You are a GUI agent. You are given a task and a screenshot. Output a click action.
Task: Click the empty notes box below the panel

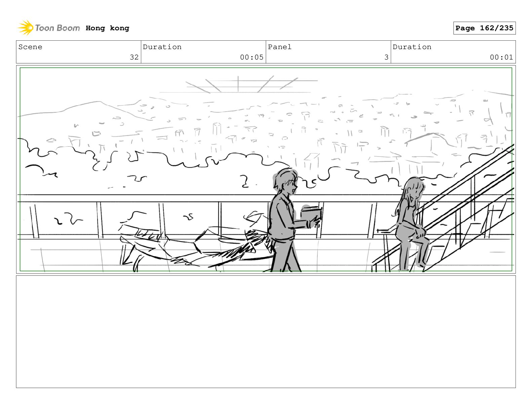click(266, 332)
